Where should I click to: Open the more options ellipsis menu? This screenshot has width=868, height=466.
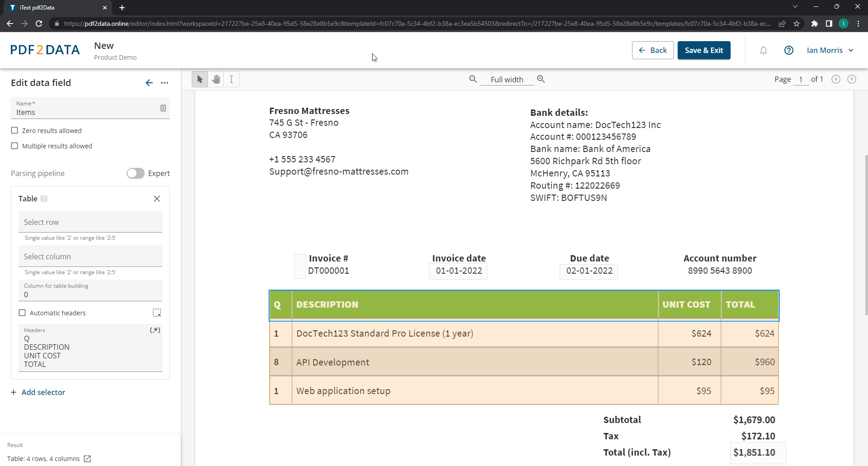165,83
